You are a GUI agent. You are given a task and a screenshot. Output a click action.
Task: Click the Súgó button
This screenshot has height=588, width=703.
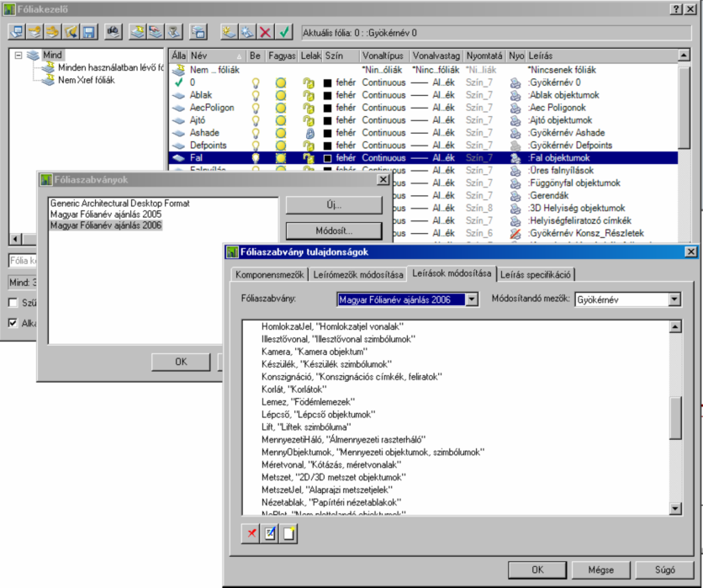tap(664, 570)
